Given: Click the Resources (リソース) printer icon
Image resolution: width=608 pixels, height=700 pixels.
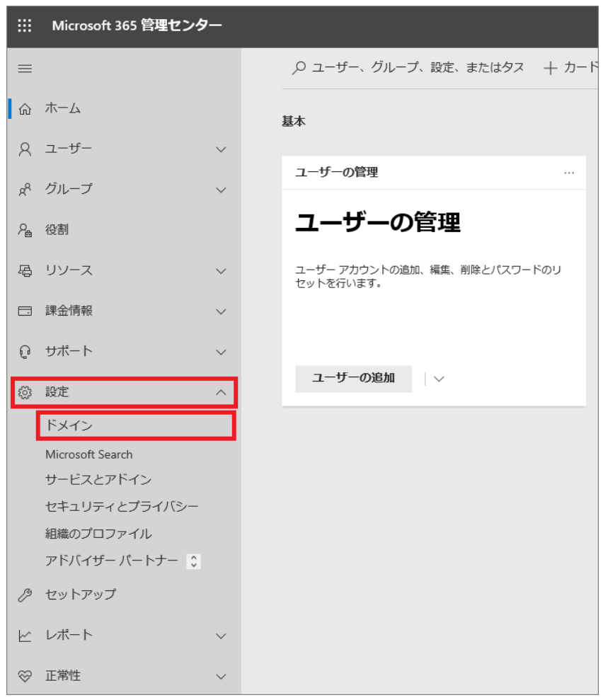Looking at the screenshot, I should pyautogui.click(x=25, y=270).
